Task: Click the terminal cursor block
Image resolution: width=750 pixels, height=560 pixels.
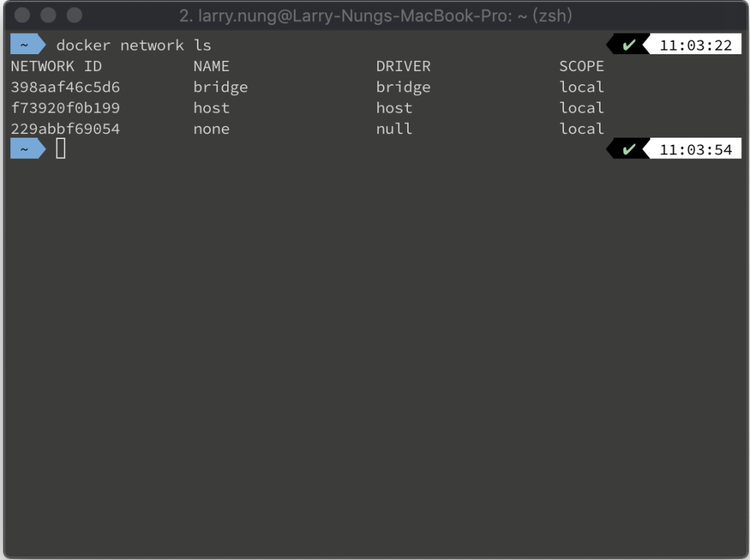Action: click(60, 149)
